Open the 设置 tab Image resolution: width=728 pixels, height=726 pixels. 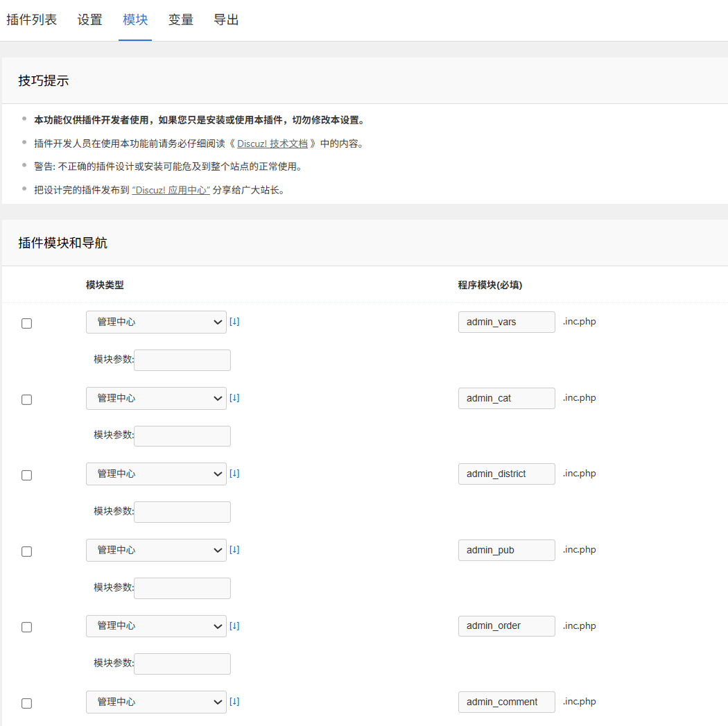click(90, 20)
